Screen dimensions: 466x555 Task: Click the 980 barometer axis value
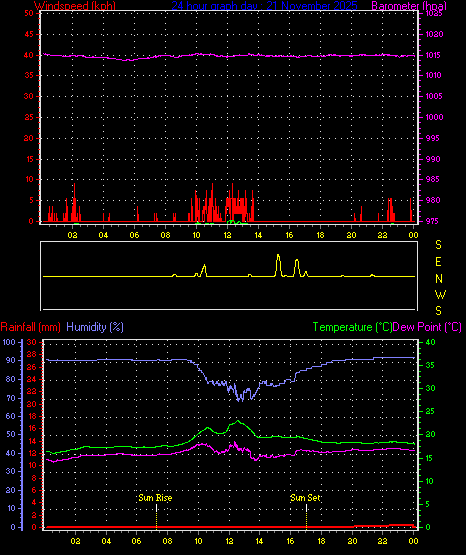point(433,200)
